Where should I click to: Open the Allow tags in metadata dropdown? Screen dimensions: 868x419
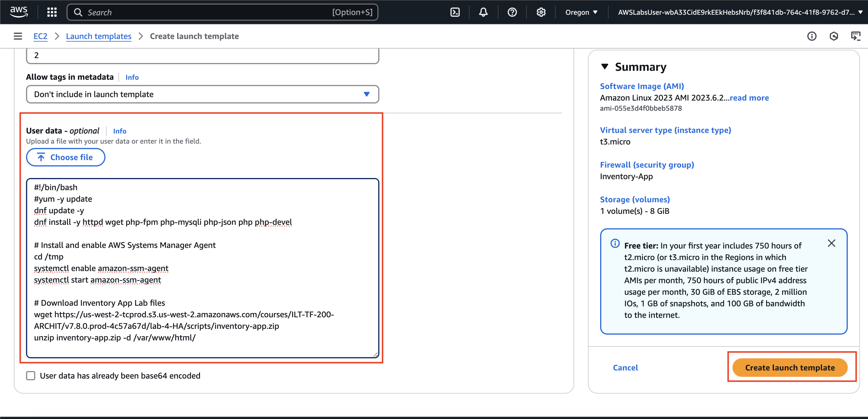(202, 94)
